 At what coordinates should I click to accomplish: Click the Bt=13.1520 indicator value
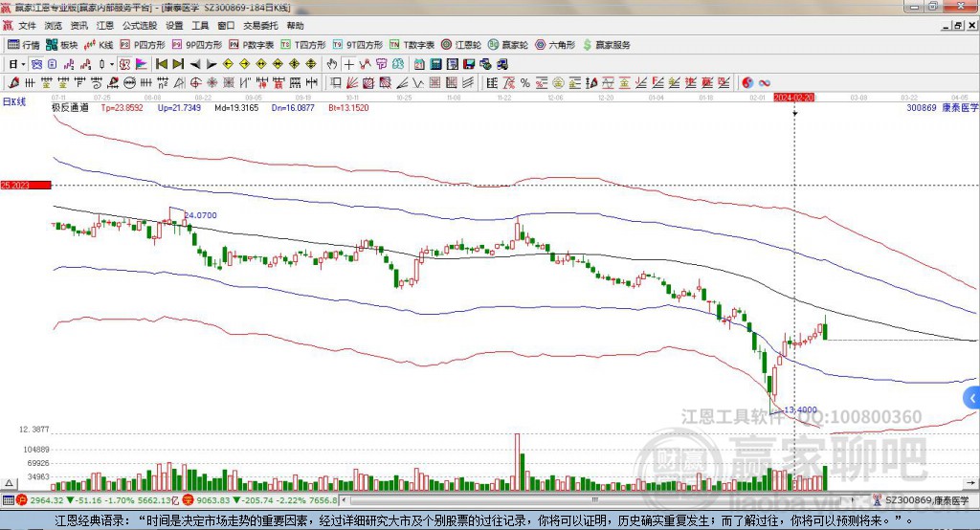348,107
